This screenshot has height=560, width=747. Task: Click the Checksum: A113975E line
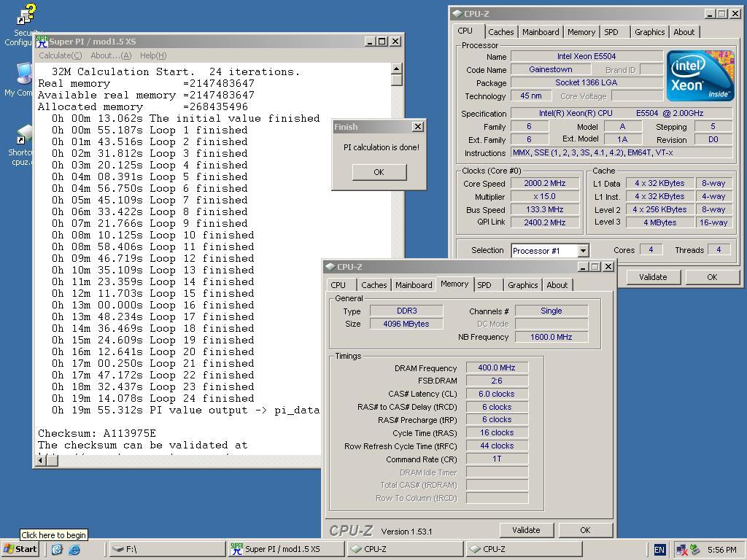[x=97, y=433]
